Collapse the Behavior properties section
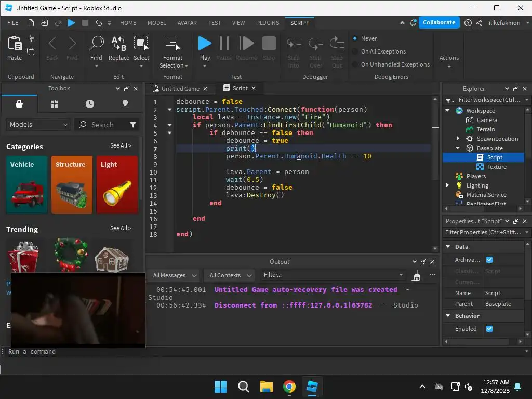Image resolution: width=532 pixels, height=399 pixels. click(x=448, y=316)
